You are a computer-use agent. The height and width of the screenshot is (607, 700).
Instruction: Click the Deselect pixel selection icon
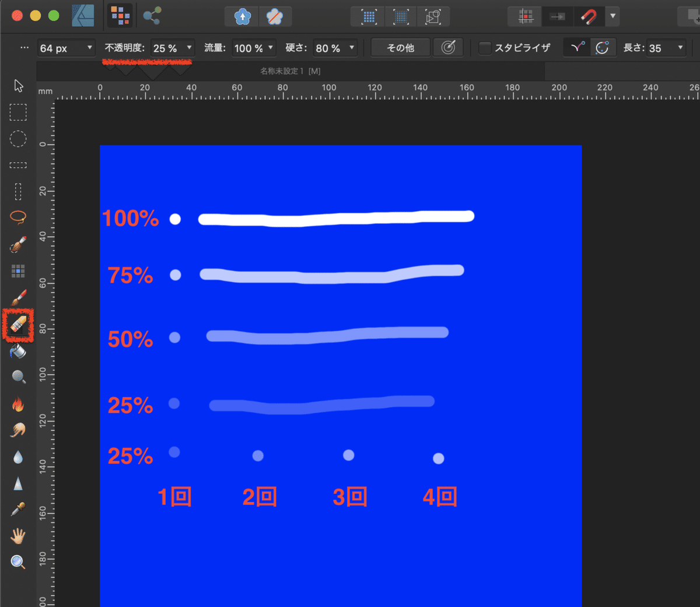[401, 17]
